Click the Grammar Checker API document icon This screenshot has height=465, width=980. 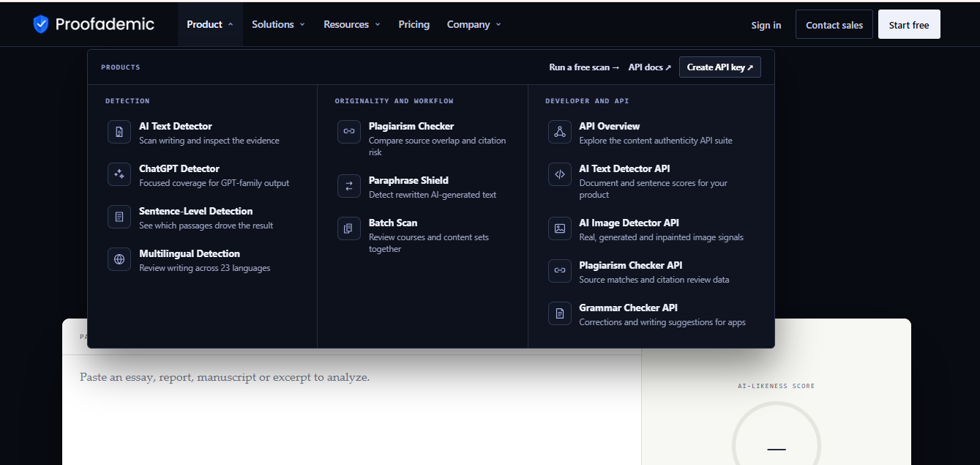(x=560, y=313)
